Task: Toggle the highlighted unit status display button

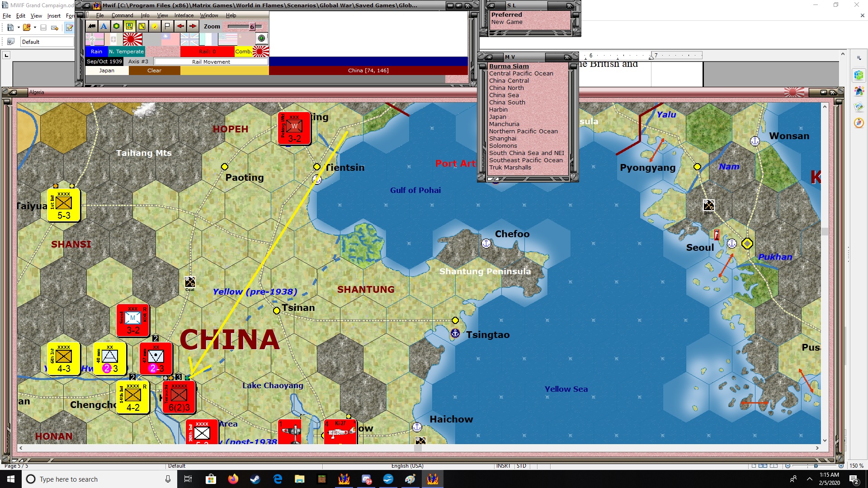Action: pos(129,26)
